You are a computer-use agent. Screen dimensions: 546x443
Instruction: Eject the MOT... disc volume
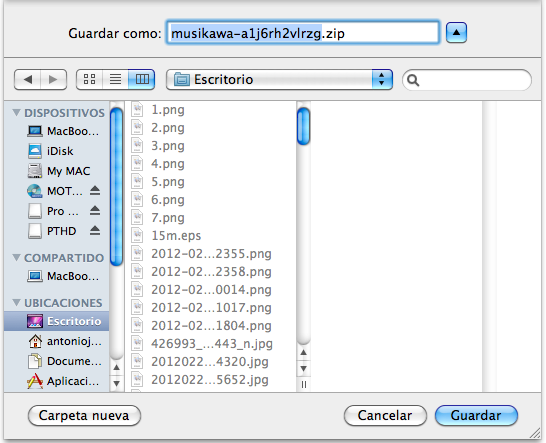pyautogui.click(x=95, y=191)
